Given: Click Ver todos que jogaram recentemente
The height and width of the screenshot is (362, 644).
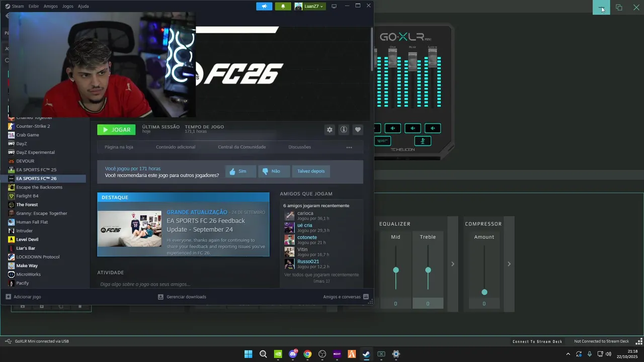Looking at the screenshot, I should 321,278.
